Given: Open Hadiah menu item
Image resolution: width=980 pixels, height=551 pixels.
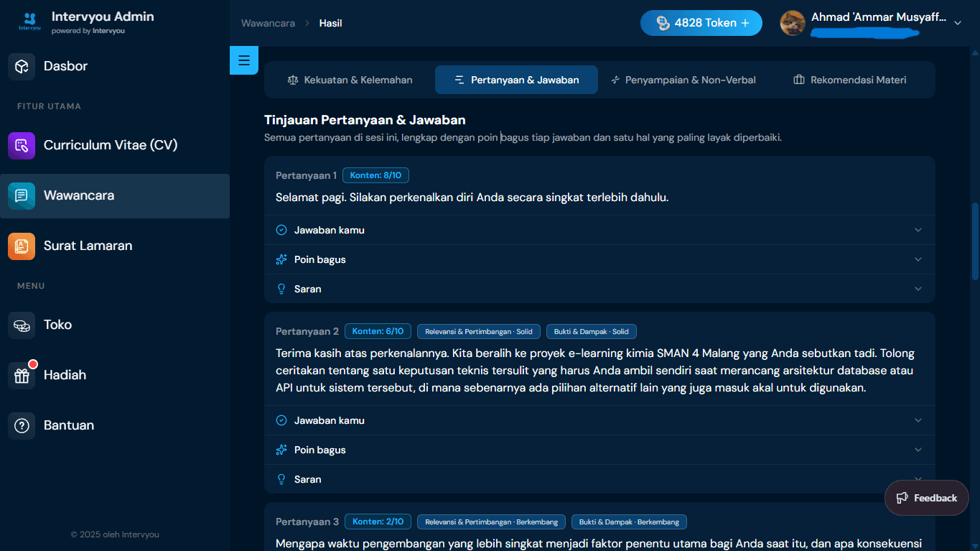Looking at the screenshot, I should tap(115, 375).
